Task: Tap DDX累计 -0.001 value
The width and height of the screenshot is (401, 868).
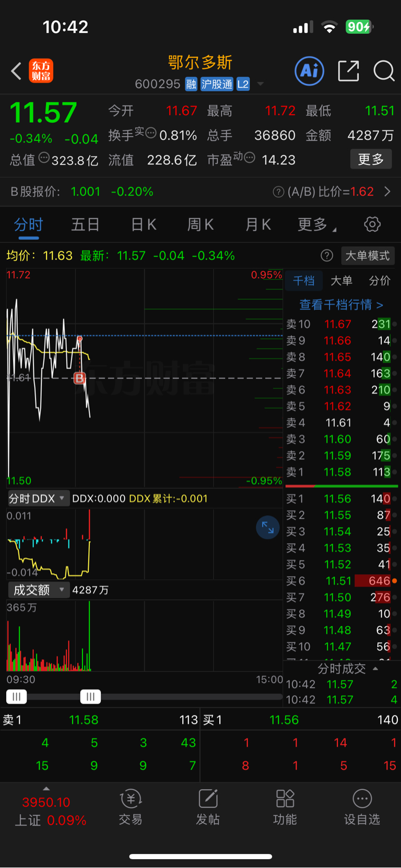Action: click(168, 498)
